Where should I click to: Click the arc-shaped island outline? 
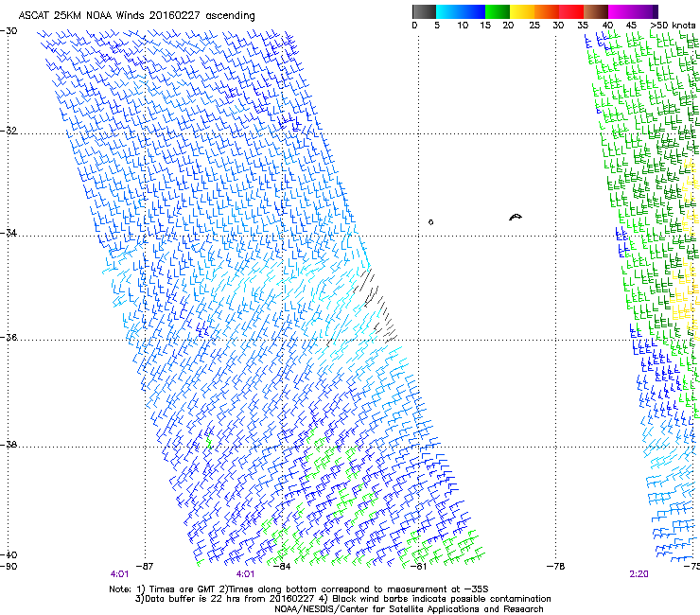[x=516, y=217]
